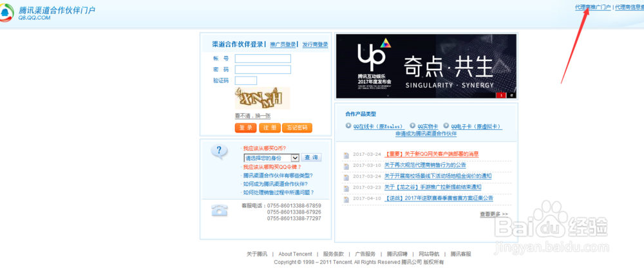644x269 pixels.
Task: Click phone number 0755-86013388-67926
Action: (294, 212)
